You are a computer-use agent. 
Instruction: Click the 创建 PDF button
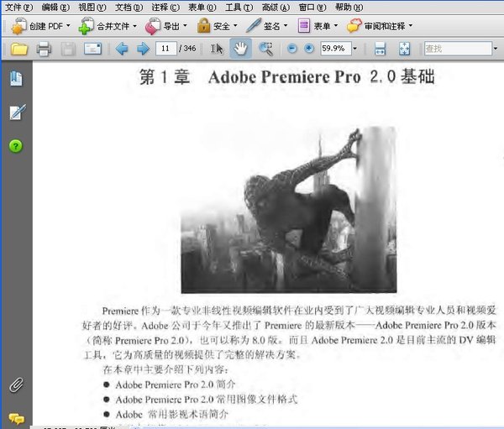pyautogui.click(x=37, y=26)
